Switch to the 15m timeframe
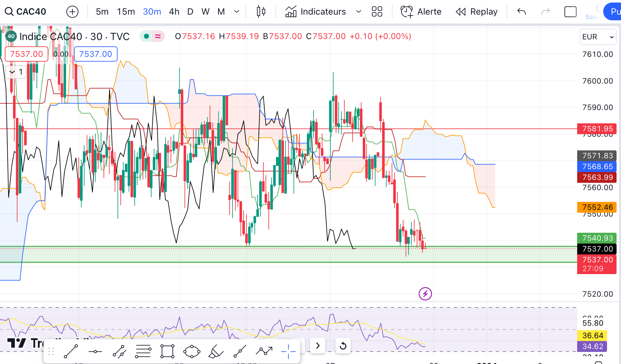This screenshot has height=364, width=621. pos(126,12)
